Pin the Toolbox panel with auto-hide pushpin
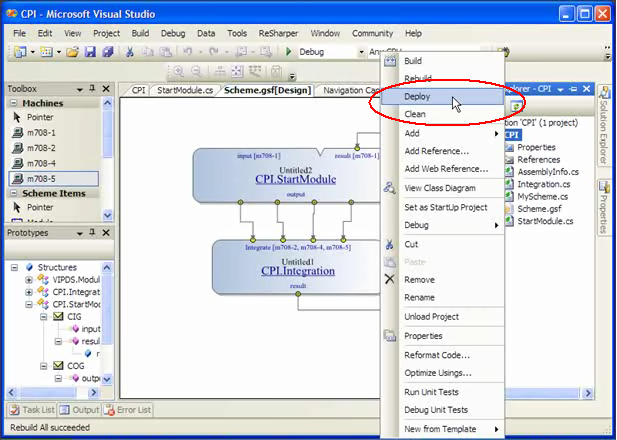This screenshot has height=440, width=617. (x=92, y=89)
